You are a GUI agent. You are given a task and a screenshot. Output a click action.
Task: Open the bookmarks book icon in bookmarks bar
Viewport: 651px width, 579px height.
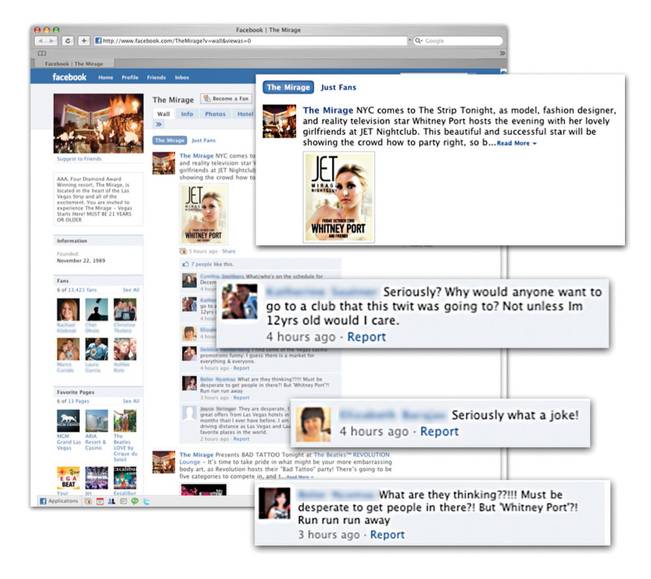[42, 53]
